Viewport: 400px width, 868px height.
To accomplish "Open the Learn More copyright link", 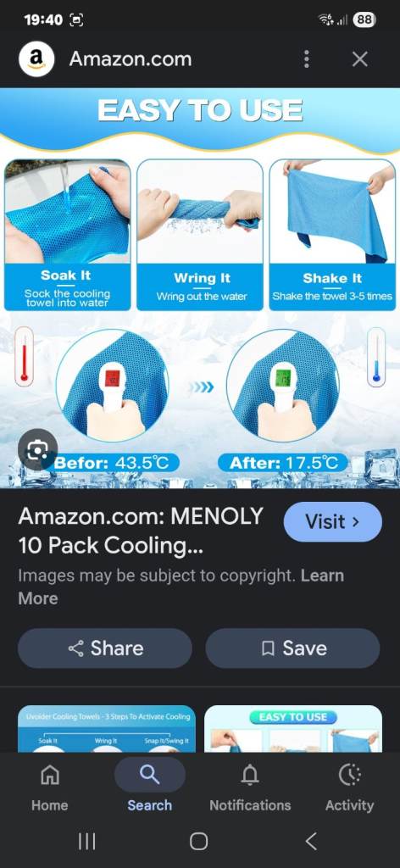I will [181, 587].
